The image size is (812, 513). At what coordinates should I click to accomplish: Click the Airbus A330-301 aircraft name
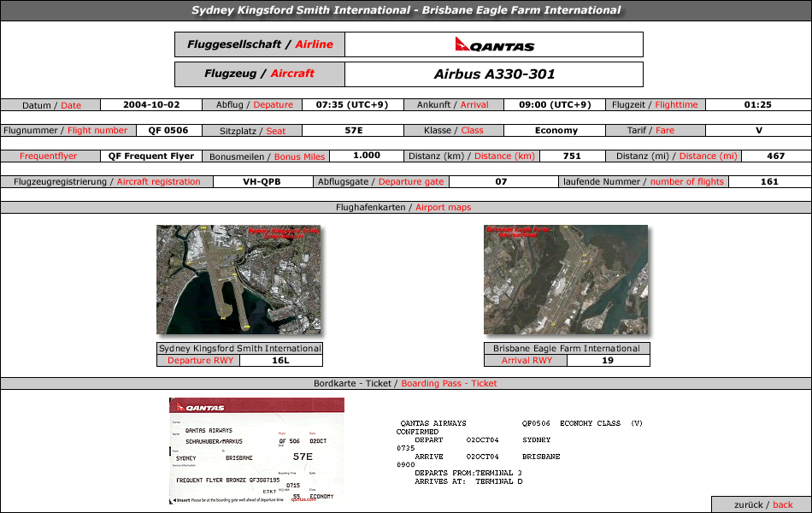click(494, 74)
